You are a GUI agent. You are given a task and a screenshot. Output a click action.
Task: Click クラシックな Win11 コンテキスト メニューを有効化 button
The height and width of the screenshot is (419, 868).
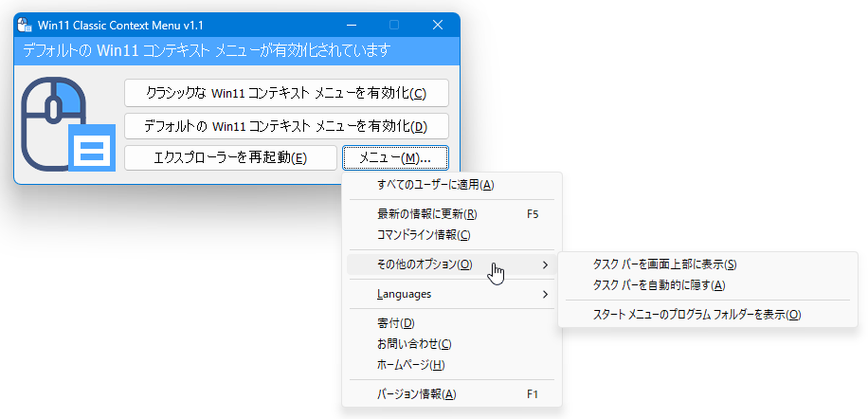click(x=286, y=93)
